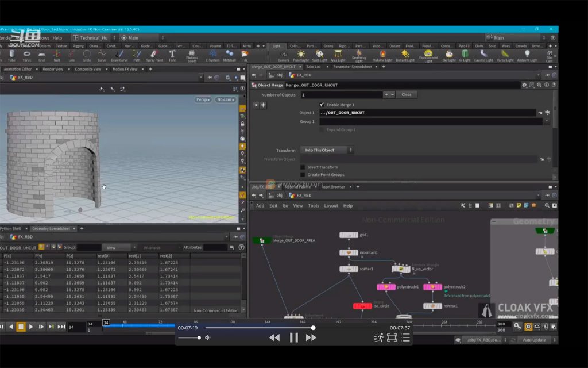Add a Point Light from shelf
This screenshot has height=368, width=588.
pos(301,55)
